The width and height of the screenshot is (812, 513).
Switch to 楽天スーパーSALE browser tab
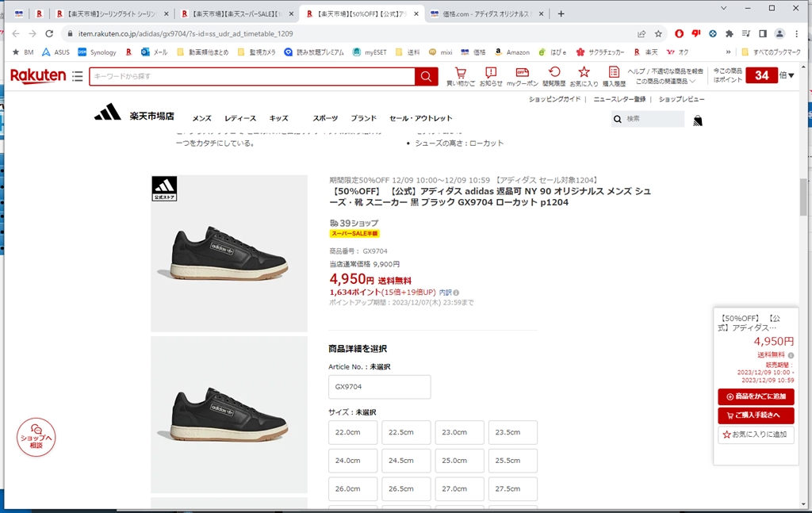(x=236, y=14)
